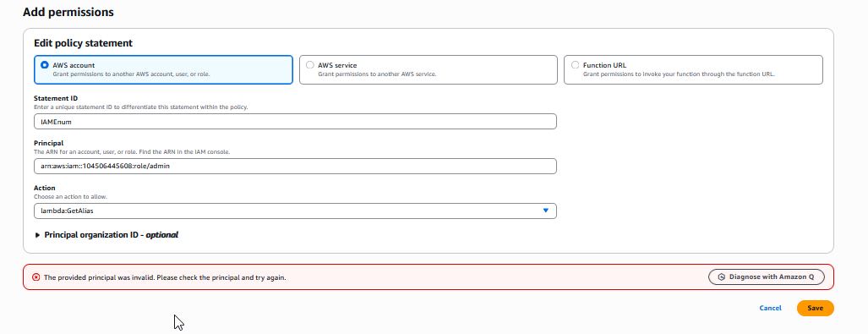Click the Principal ARN input field

tap(295, 167)
